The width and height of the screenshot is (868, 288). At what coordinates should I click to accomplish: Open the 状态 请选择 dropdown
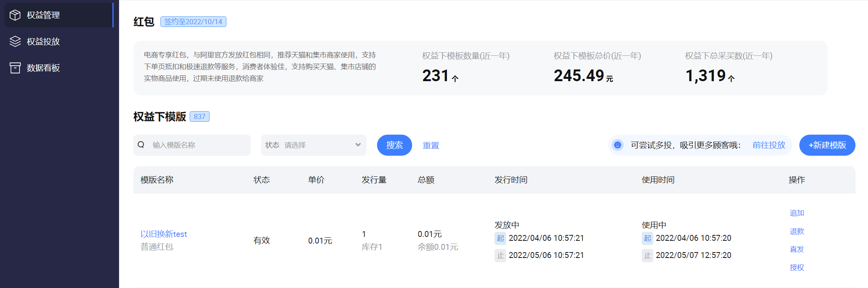[x=314, y=145]
